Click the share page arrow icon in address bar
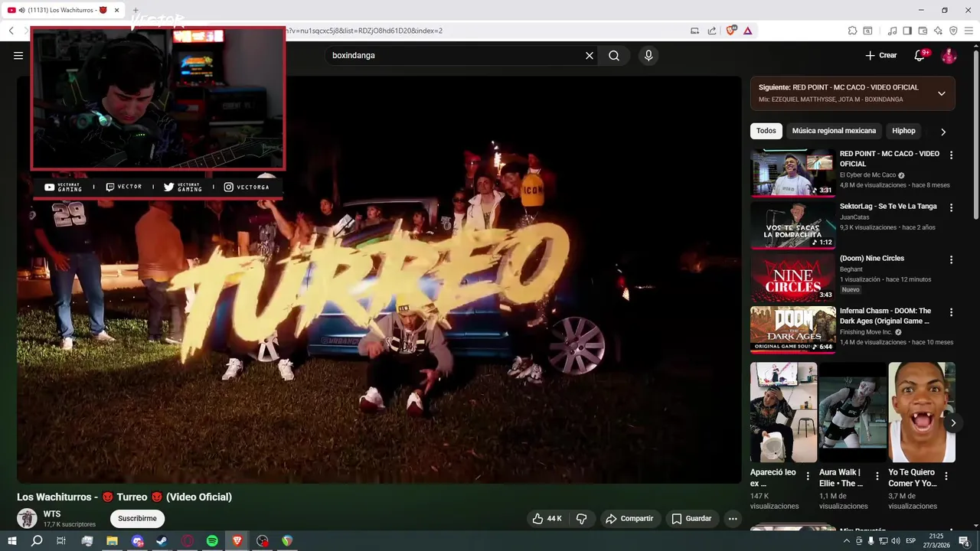Image resolution: width=980 pixels, height=551 pixels. point(712,31)
